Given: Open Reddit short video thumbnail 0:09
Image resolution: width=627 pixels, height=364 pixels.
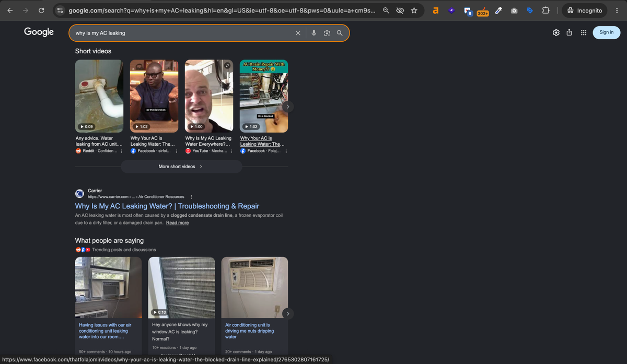Looking at the screenshot, I should click(x=99, y=96).
